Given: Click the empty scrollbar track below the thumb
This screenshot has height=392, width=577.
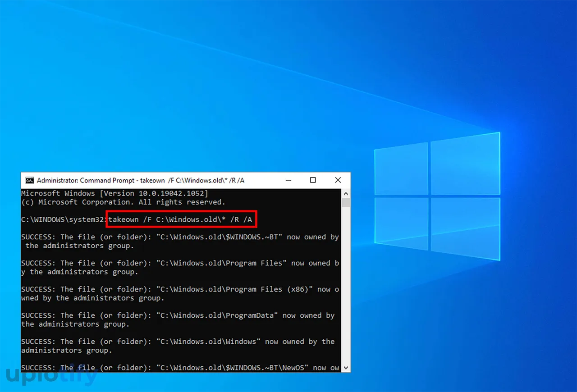Looking at the screenshot, I should tap(346, 288).
